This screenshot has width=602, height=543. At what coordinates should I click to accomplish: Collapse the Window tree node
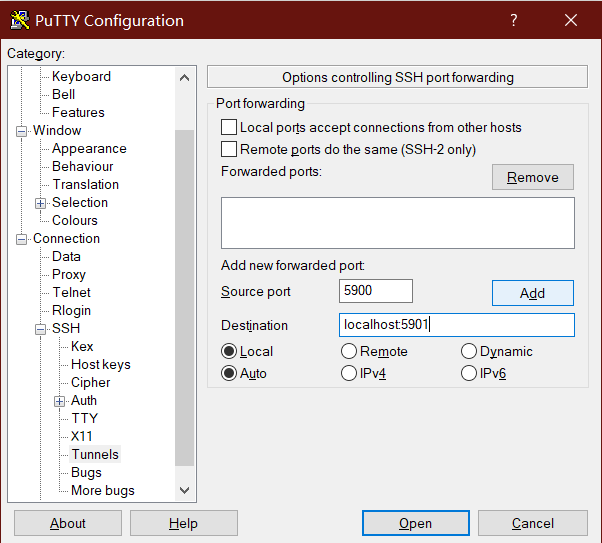[22, 131]
